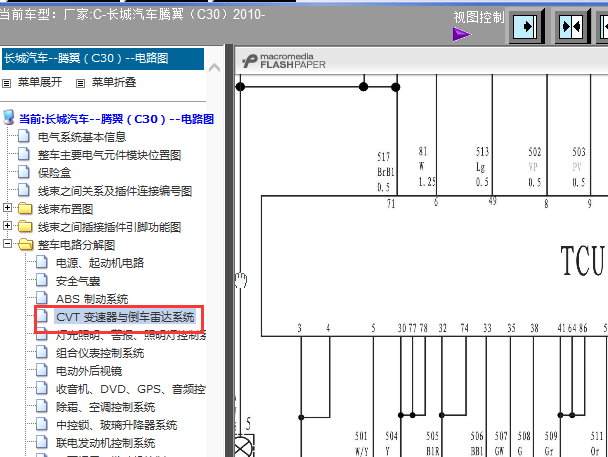Image resolution: width=608 pixels, height=457 pixels.
Task: Open 保险盒 document
Action: pos(54,173)
